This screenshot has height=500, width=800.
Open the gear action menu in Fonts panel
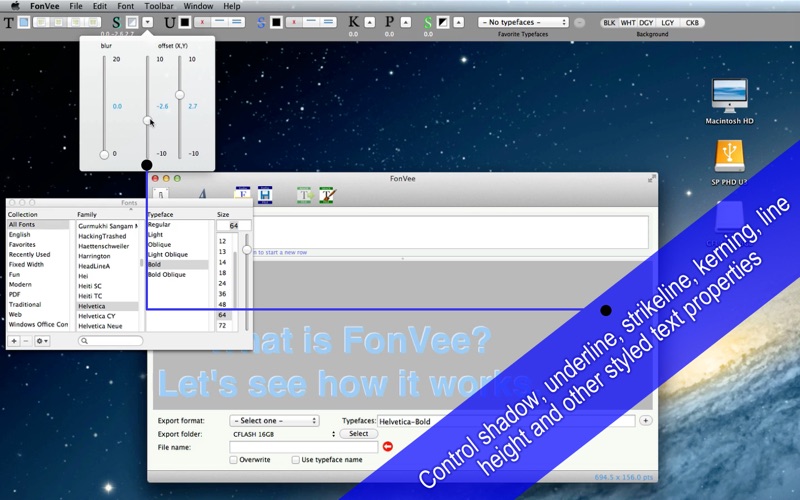coord(42,341)
